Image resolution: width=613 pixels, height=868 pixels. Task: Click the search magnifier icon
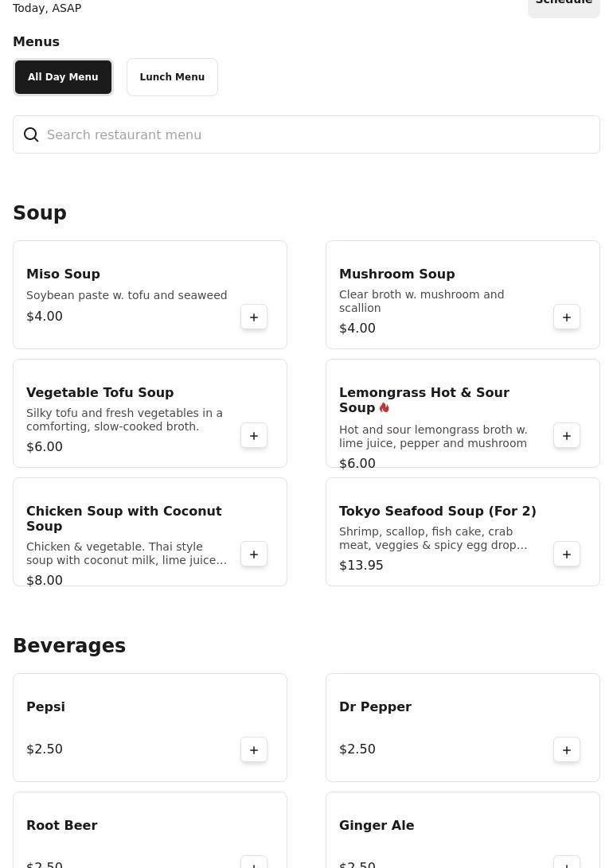point(31,135)
